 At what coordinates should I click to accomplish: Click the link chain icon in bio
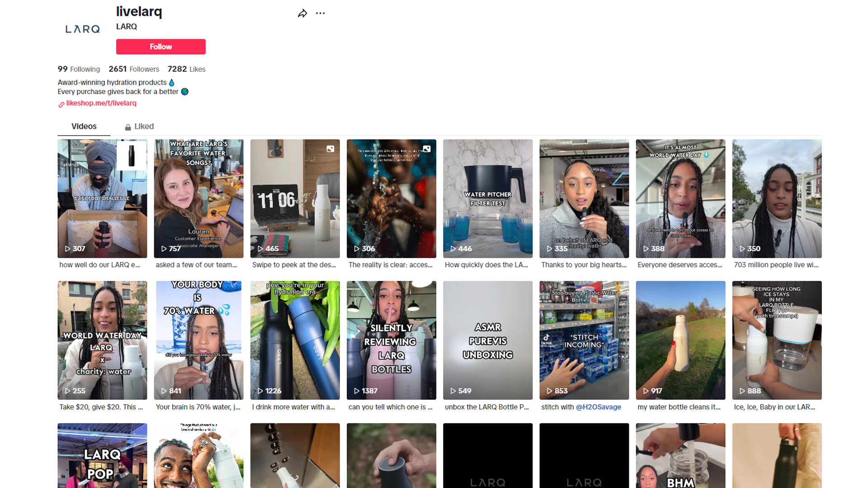(x=61, y=104)
